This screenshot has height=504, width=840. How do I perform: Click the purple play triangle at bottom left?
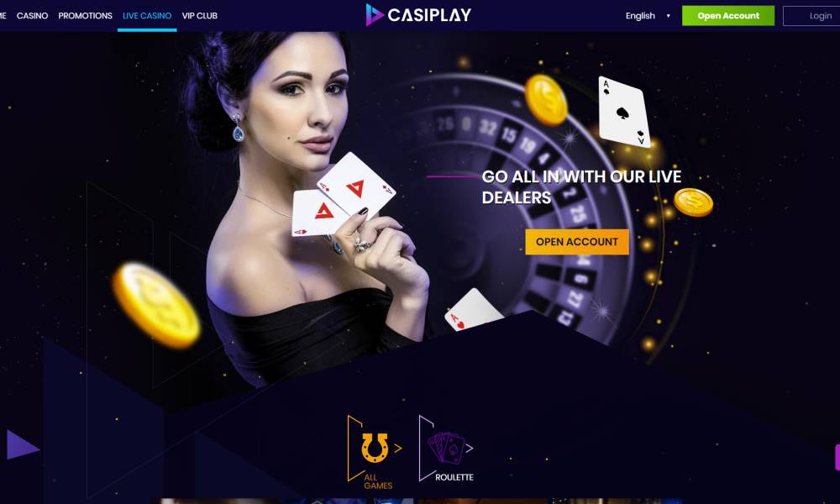(x=22, y=444)
